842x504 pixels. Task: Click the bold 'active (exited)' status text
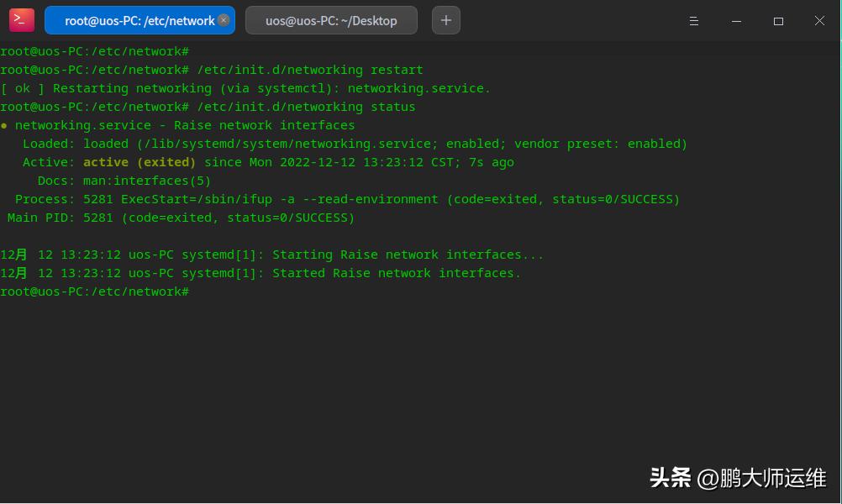[x=139, y=162]
